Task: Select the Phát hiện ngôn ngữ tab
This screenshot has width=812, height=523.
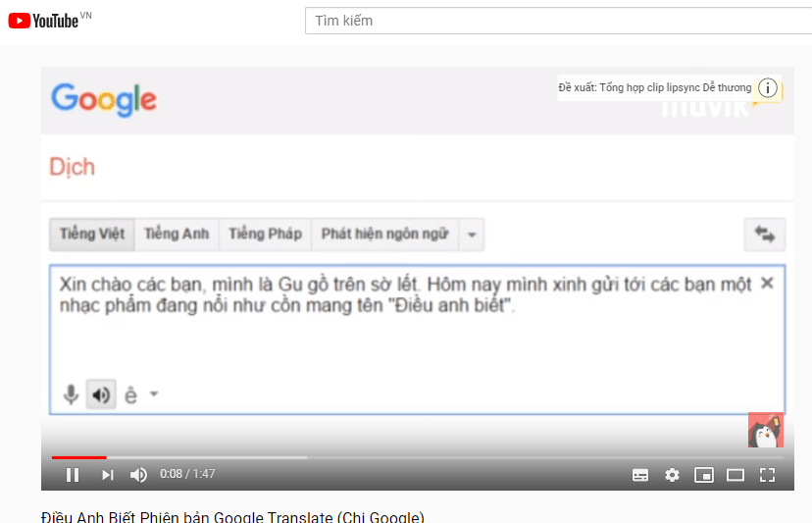Action: pos(384,235)
